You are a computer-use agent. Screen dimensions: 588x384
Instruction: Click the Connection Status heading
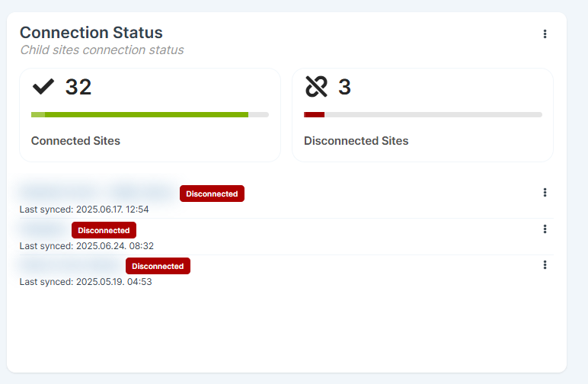point(91,33)
